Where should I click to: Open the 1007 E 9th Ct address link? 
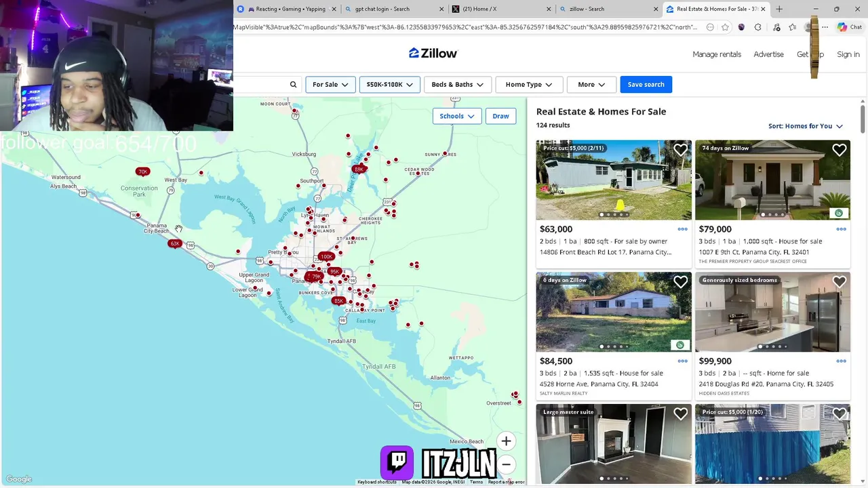tap(754, 252)
